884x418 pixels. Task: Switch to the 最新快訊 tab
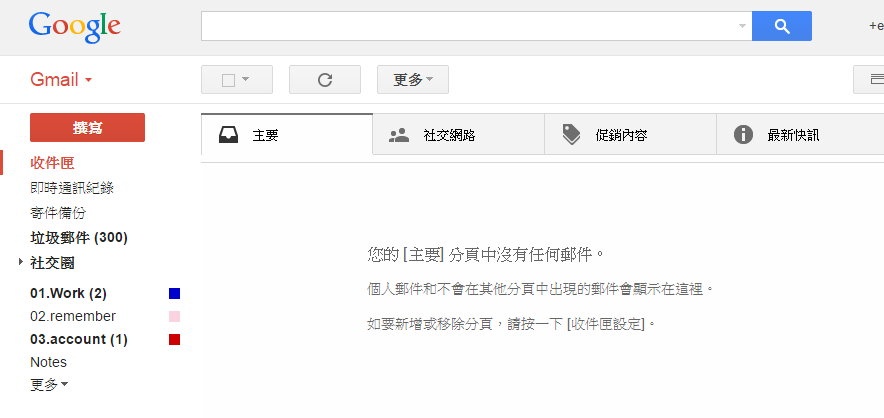(800, 134)
